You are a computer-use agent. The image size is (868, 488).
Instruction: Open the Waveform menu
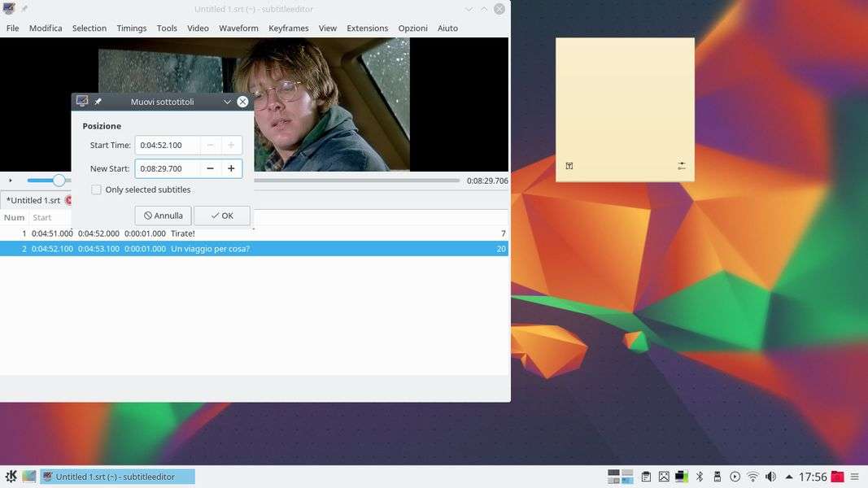click(x=238, y=28)
